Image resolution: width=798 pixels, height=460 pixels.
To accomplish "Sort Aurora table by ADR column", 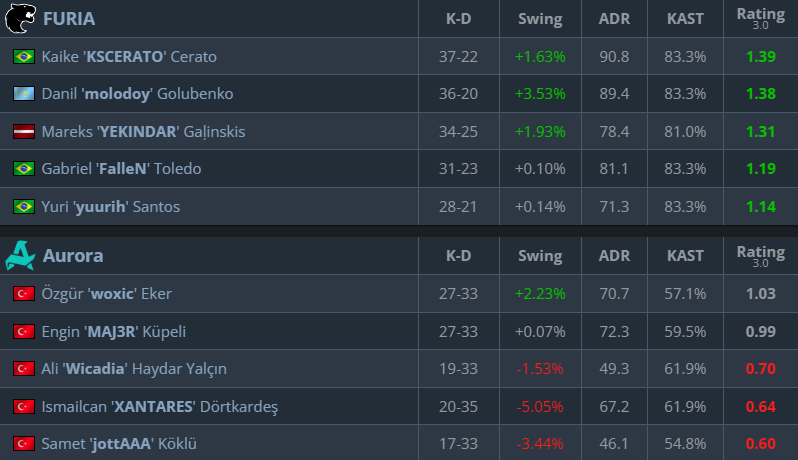I will [613, 256].
